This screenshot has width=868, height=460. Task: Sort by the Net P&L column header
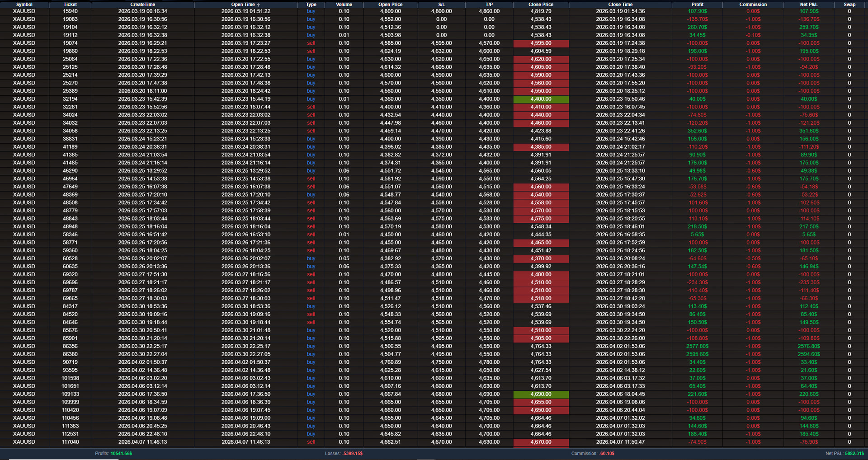[809, 5]
